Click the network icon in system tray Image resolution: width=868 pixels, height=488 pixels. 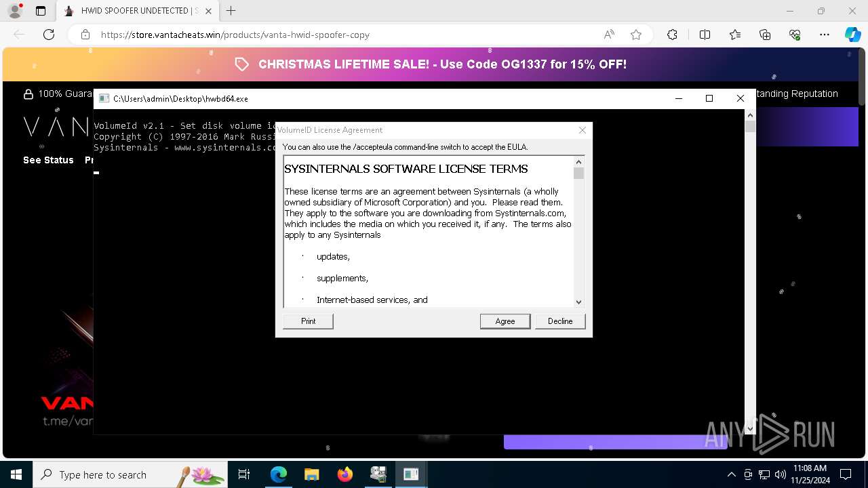coord(764,474)
